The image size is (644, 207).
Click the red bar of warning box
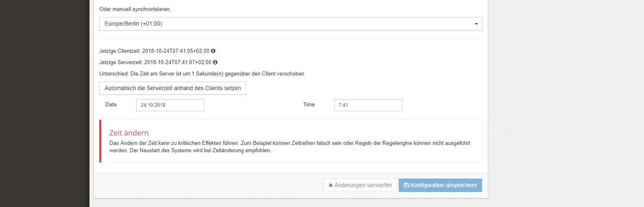click(100, 141)
